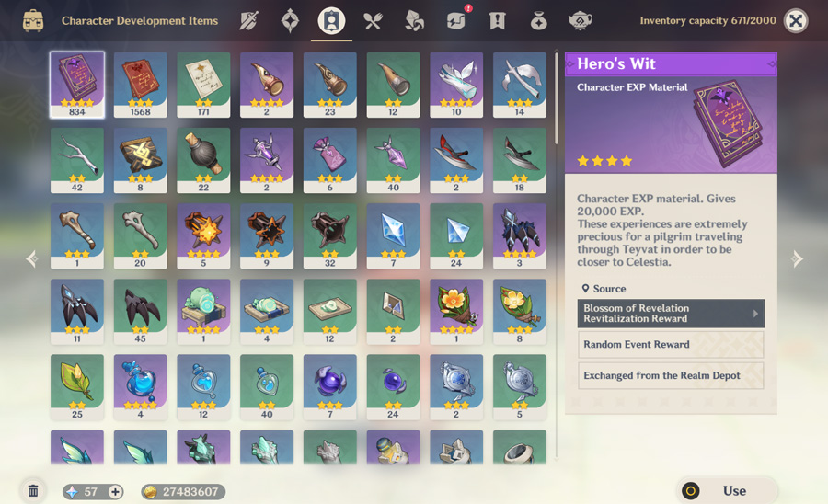The height and width of the screenshot is (504, 828).
Task: Click the inventory grid scrollbar
Action: pyautogui.click(x=556, y=97)
